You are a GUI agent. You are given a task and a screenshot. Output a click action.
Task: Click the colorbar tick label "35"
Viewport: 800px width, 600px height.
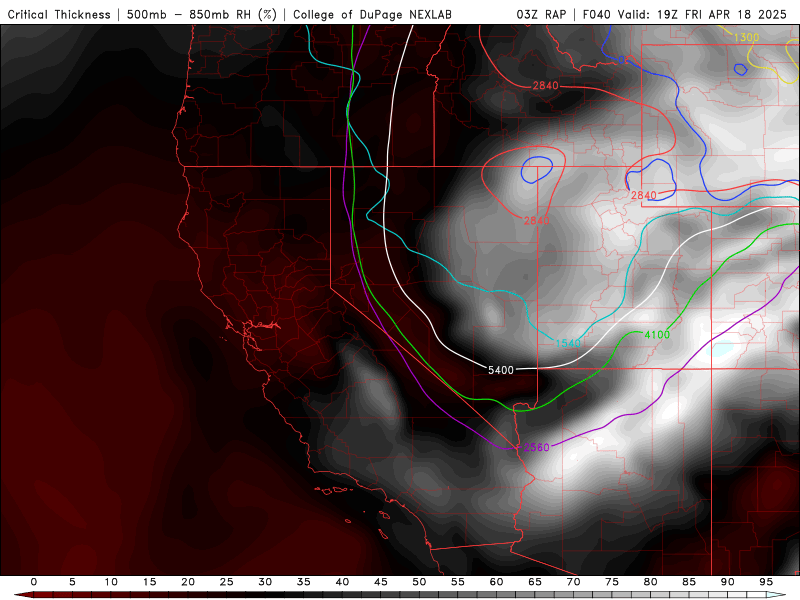[x=304, y=582]
